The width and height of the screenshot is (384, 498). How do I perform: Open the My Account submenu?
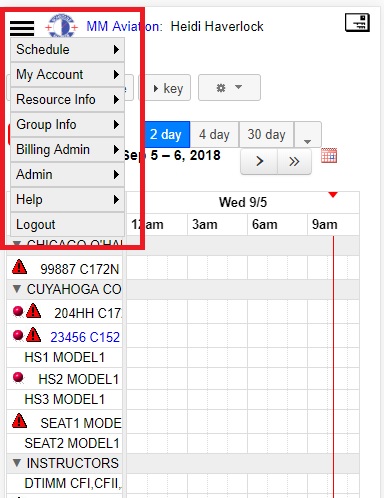[x=67, y=74]
